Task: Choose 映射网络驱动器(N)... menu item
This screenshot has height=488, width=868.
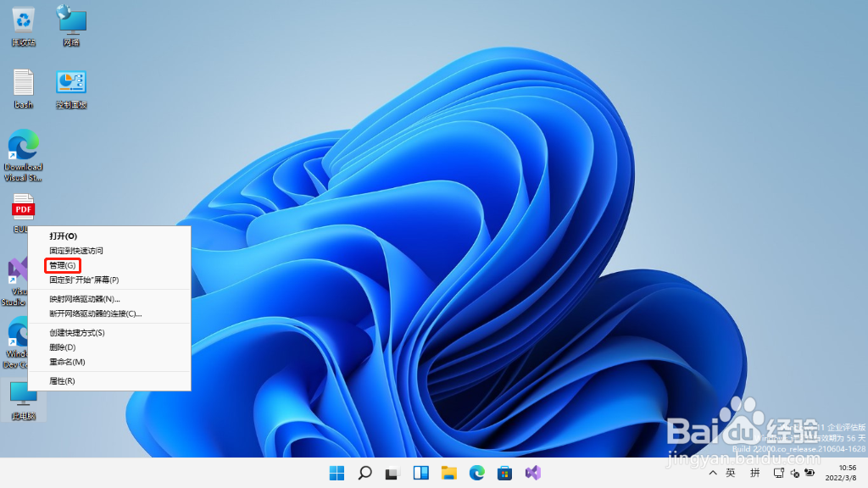Action: point(109,299)
